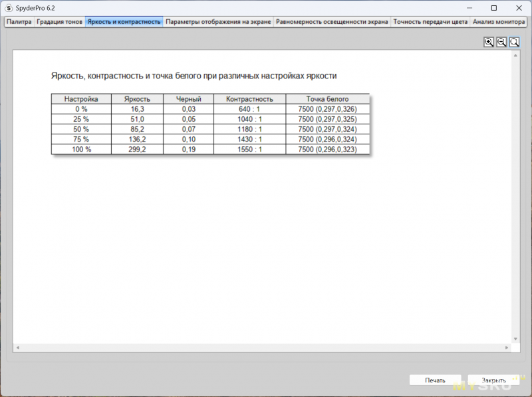The height and width of the screenshot is (397, 532).
Task: Go to Равномерность освещенности экрана tab
Action: (x=332, y=21)
